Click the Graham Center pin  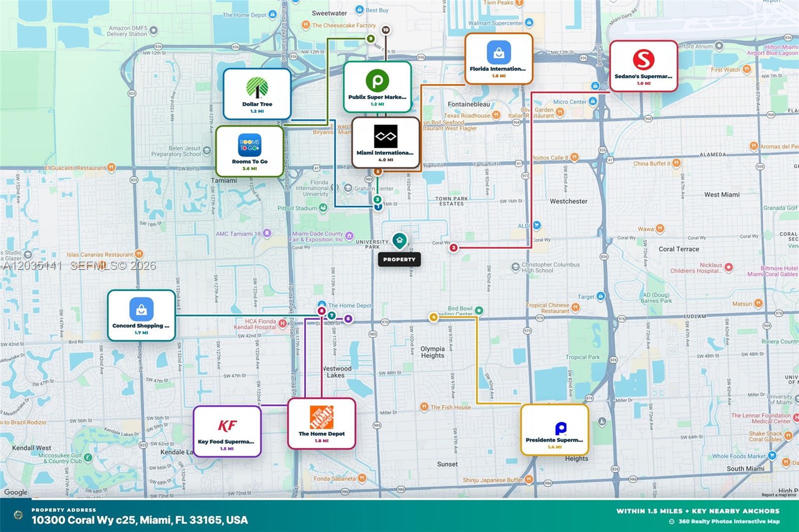coord(348,188)
